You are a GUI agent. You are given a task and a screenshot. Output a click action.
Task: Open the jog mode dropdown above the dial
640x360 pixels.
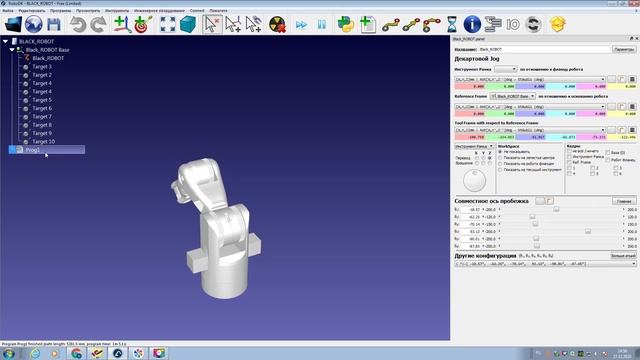click(474, 146)
